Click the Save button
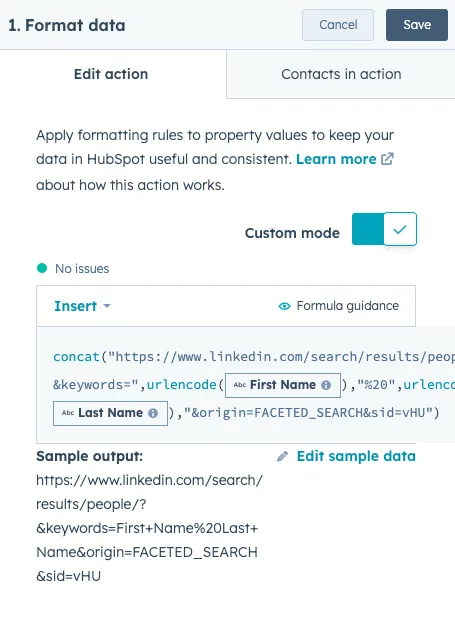 pyautogui.click(x=416, y=25)
